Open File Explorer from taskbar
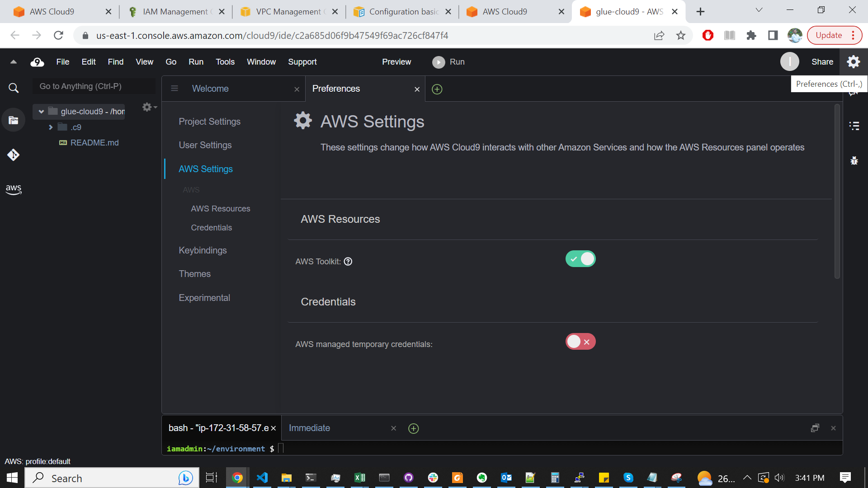The height and width of the screenshot is (488, 868). (287, 478)
